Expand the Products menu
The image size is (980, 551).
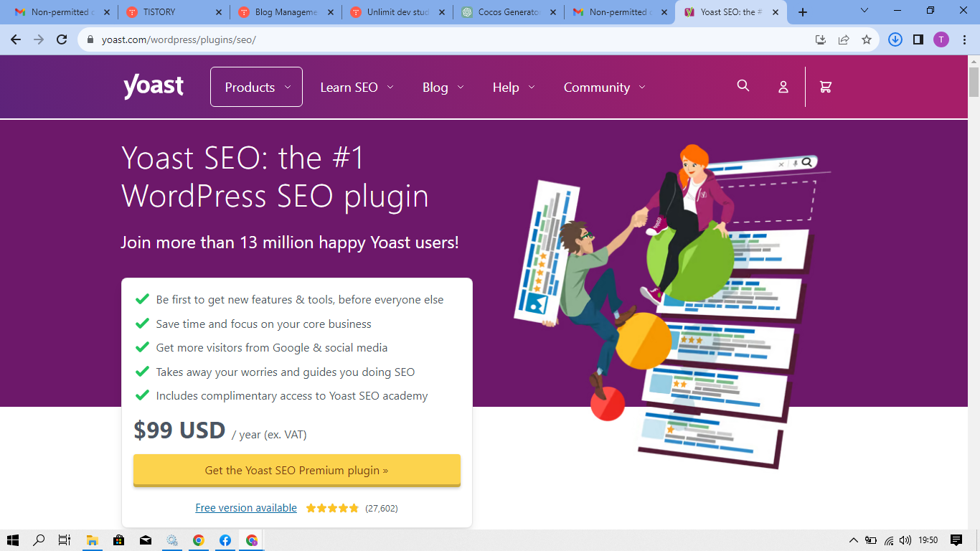256,87
